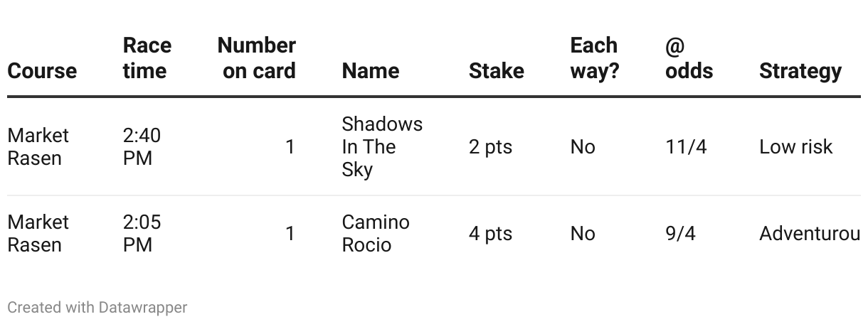Click the 2:40 PM race time cell
This screenshot has height=324, width=868.
[142, 147]
